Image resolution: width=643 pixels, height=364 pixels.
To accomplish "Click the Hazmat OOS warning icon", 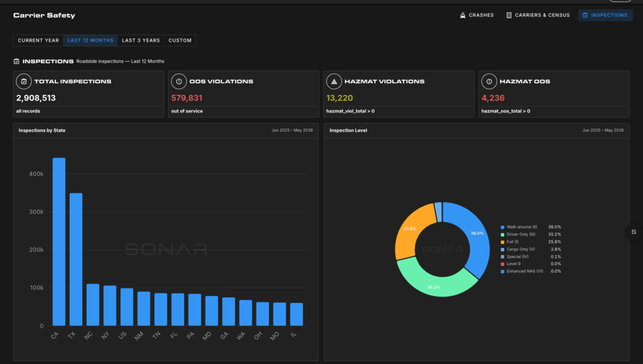I will [489, 81].
